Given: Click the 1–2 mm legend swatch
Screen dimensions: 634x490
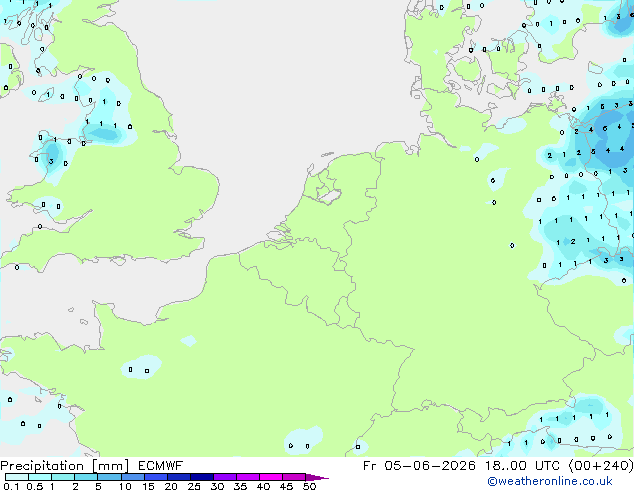Looking at the screenshot, I should (63, 477).
